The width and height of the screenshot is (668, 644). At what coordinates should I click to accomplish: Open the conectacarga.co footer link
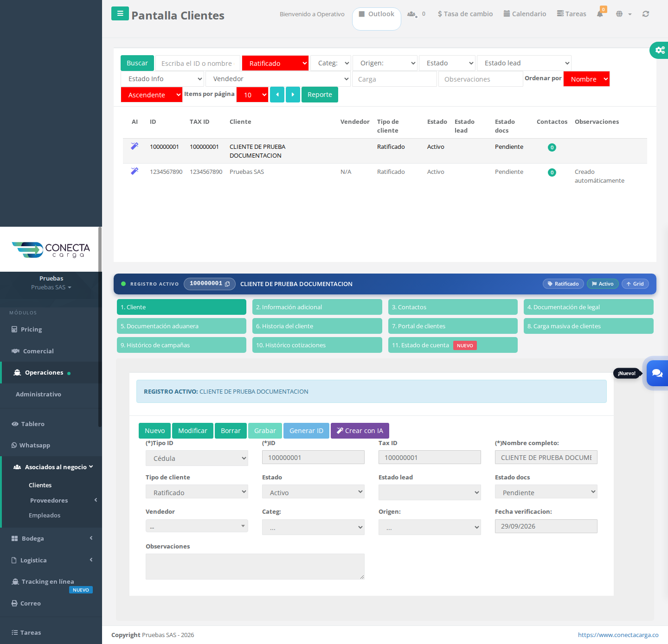click(x=618, y=635)
